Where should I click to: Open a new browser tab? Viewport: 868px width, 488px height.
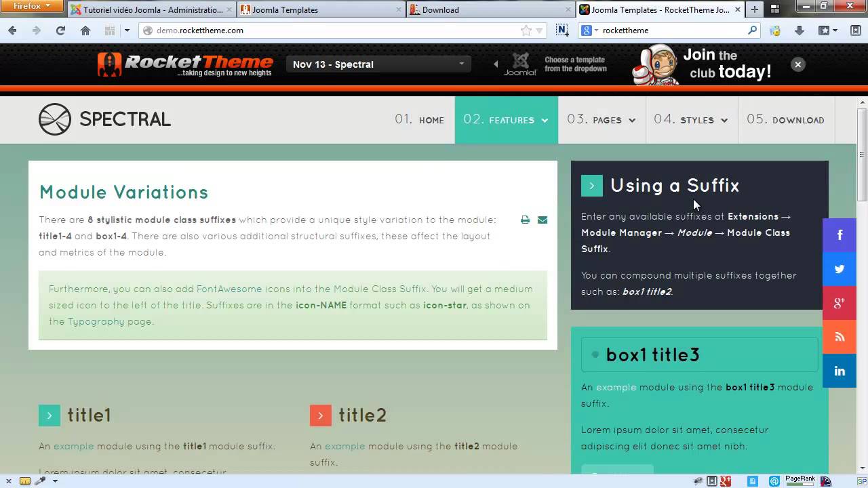tap(754, 9)
